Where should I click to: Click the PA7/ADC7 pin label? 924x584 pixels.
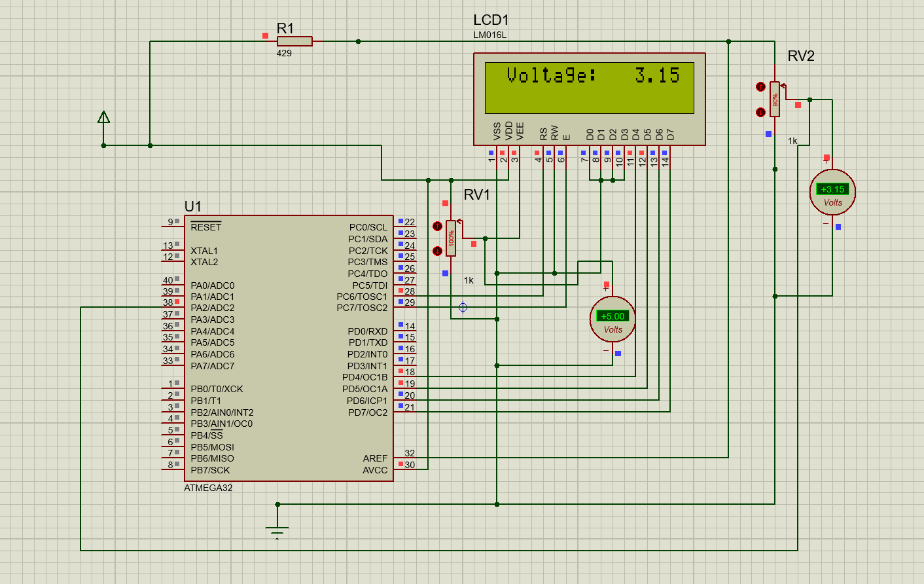pyautogui.click(x=212, y=366)
